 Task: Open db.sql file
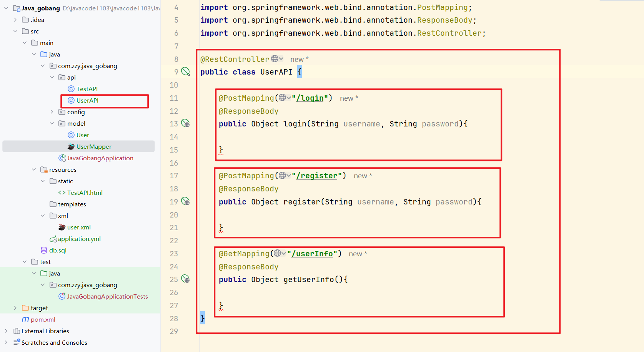click(x=58, y=250)
